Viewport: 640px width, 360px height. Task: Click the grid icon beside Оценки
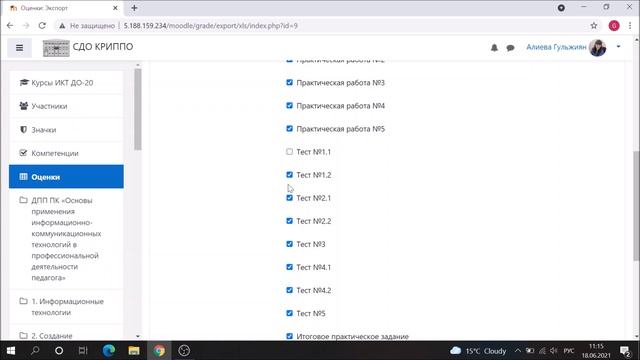[23, 177]
